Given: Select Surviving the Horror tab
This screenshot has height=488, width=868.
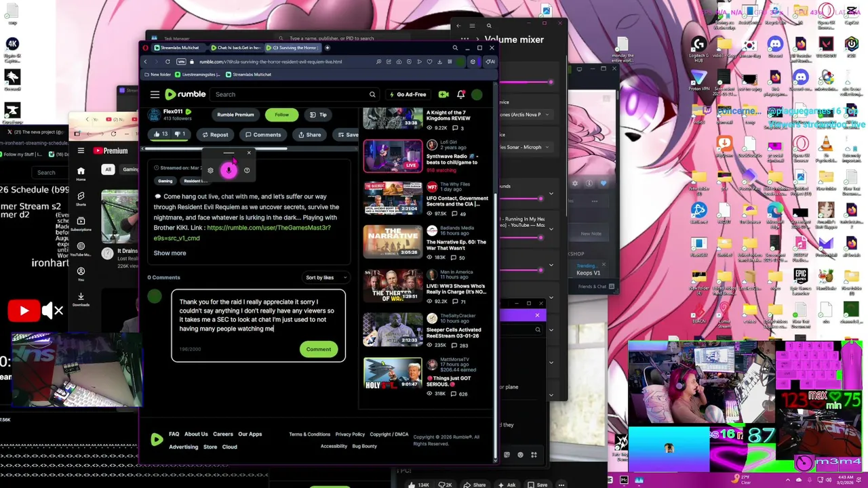Looking at the screenshot, I should (x=292, y=48).
